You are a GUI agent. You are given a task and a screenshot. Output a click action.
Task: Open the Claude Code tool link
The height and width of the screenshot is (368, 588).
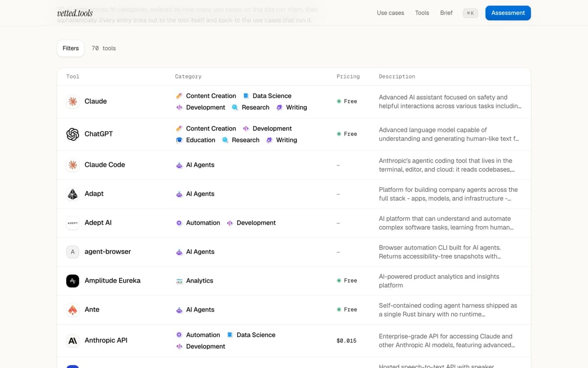click(x=105, y=165)
